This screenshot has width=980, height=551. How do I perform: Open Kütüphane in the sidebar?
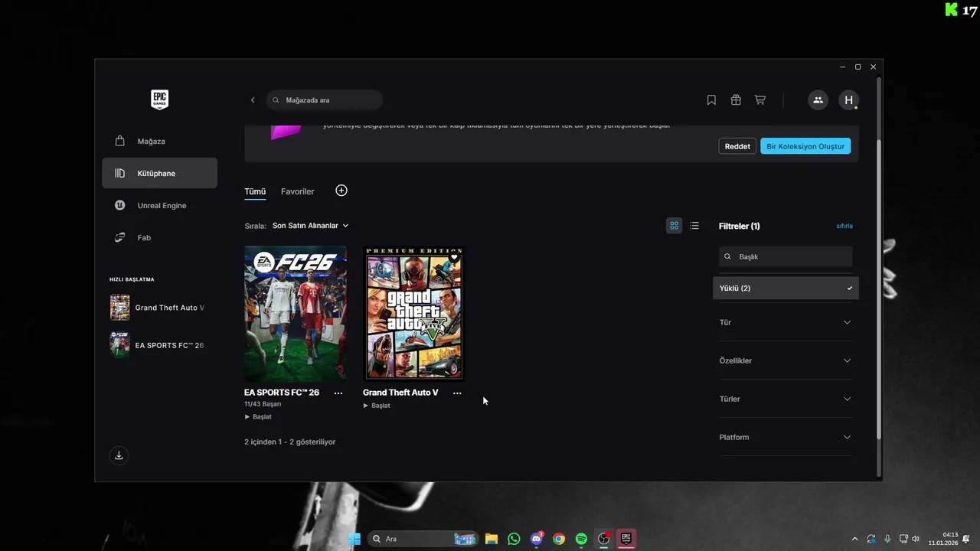(159, 173)
